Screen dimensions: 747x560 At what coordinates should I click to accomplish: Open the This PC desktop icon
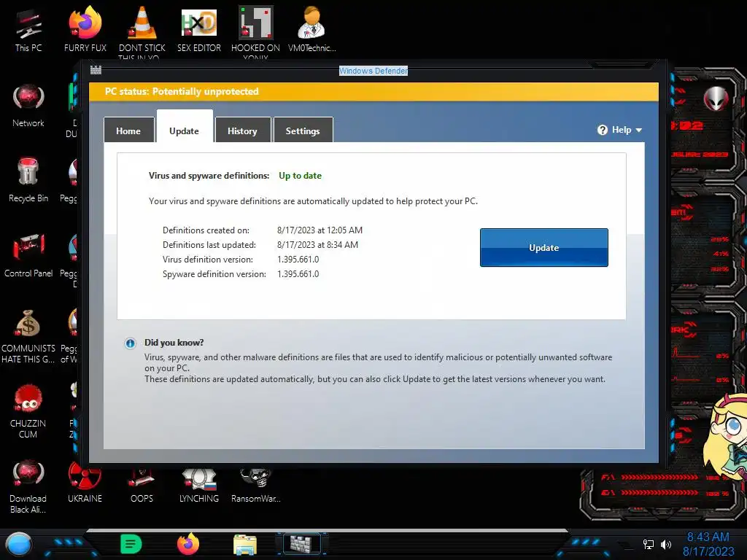(28, 29)
